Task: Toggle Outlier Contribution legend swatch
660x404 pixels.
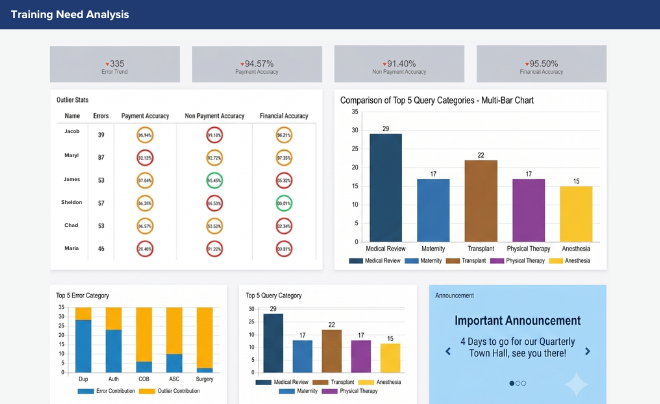Action: 147,391
